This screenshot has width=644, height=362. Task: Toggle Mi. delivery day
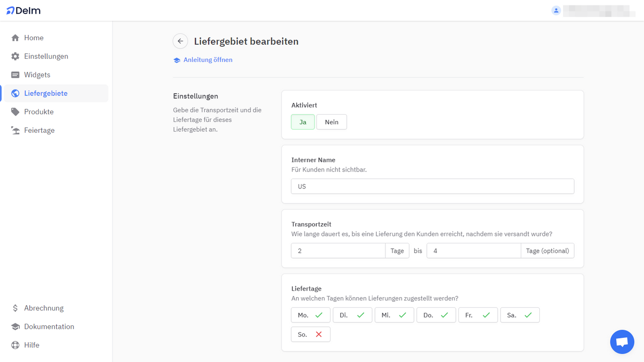[x=394, y=315]
